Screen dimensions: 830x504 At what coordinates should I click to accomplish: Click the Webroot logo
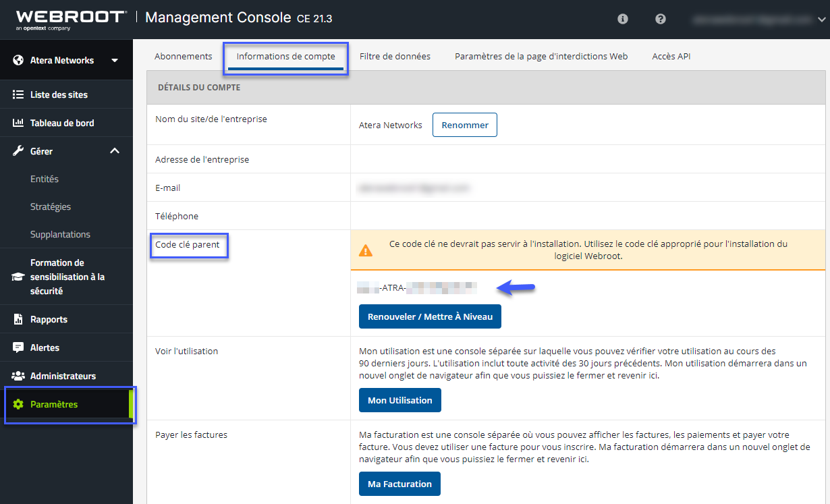(x=70, y=19)
